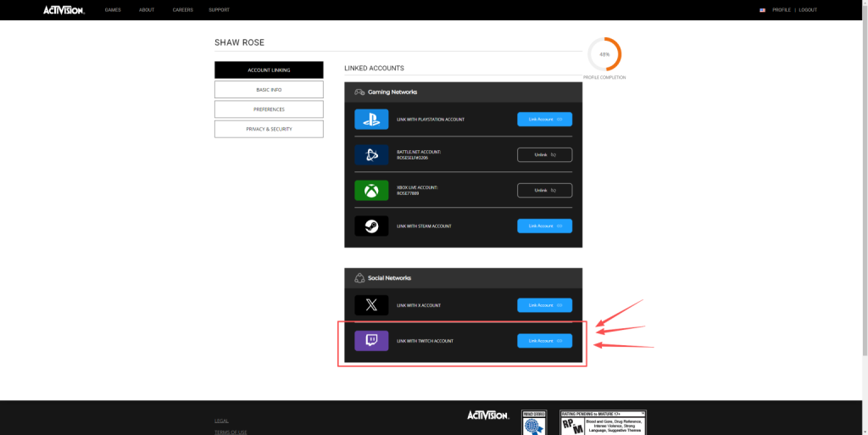Click the US flag region icon
Image resolution: width=868 pixels, height=435 pixels.
click(763, 10)
